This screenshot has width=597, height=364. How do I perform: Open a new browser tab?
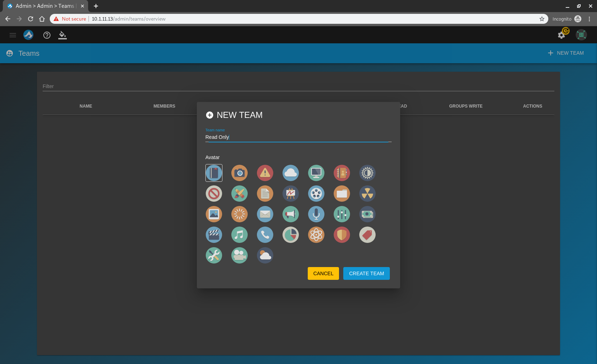tap(96, 6)
